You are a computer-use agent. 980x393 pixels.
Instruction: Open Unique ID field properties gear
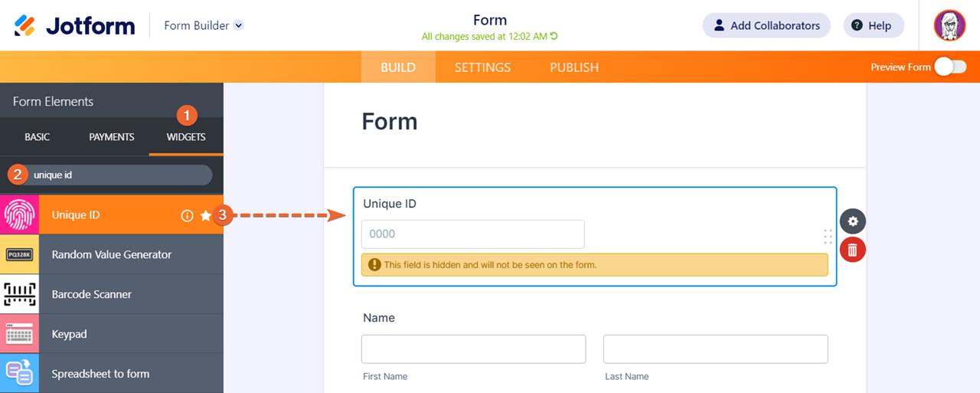(x=853, y=221)
